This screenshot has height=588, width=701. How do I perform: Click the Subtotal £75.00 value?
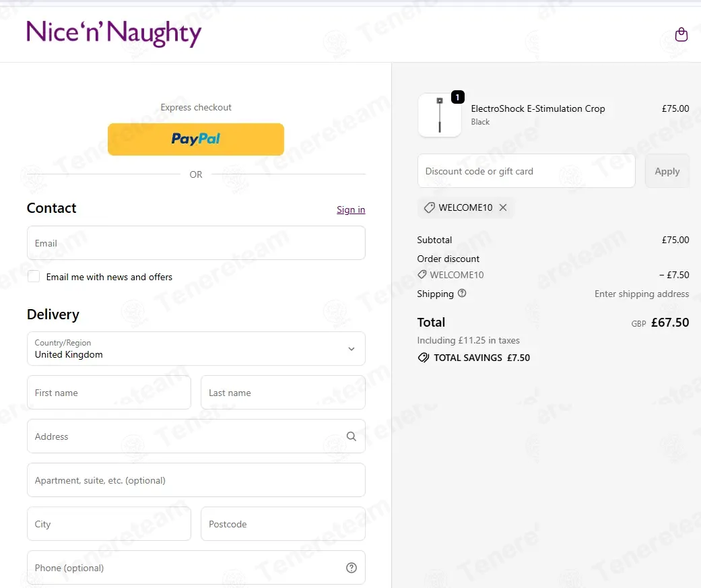(x=675, y=240)
